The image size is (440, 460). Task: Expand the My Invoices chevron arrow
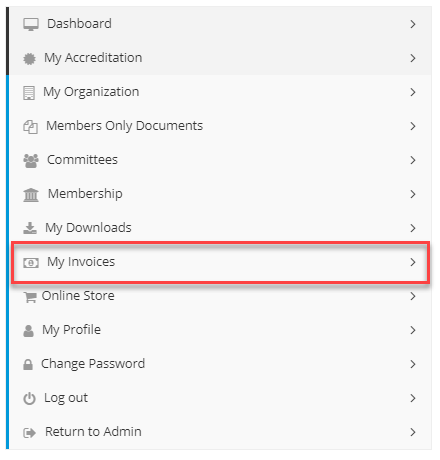[413, 262]
